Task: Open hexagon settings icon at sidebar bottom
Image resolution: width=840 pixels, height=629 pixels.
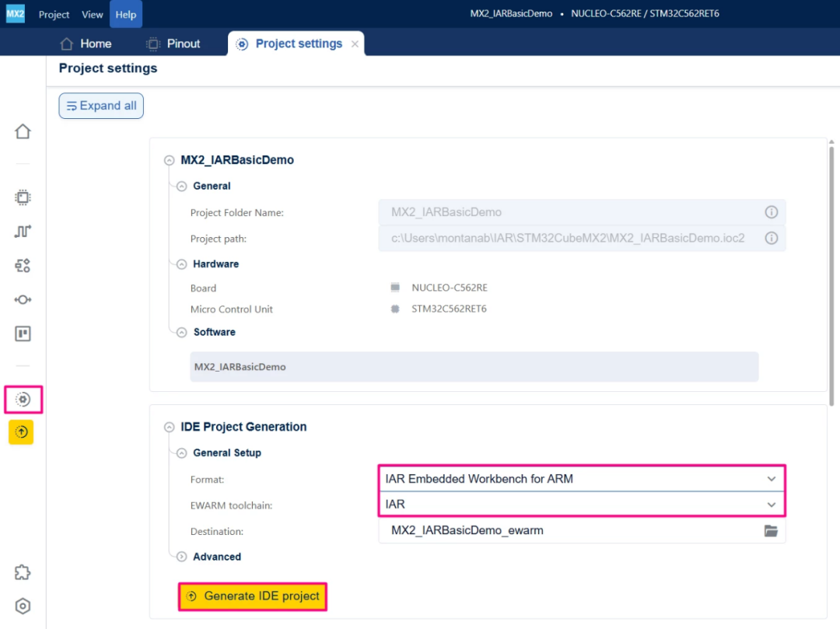Action: point(23,606)
